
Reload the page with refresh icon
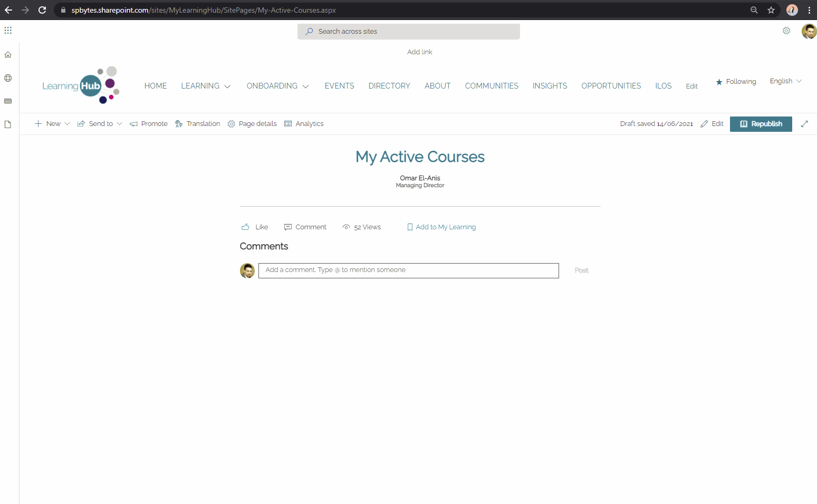(x=42, y=10)
